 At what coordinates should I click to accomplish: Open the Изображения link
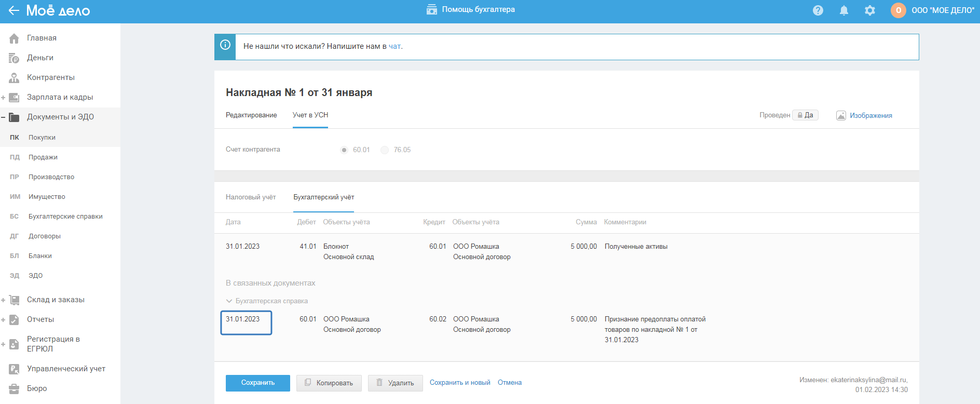(871, 116)
